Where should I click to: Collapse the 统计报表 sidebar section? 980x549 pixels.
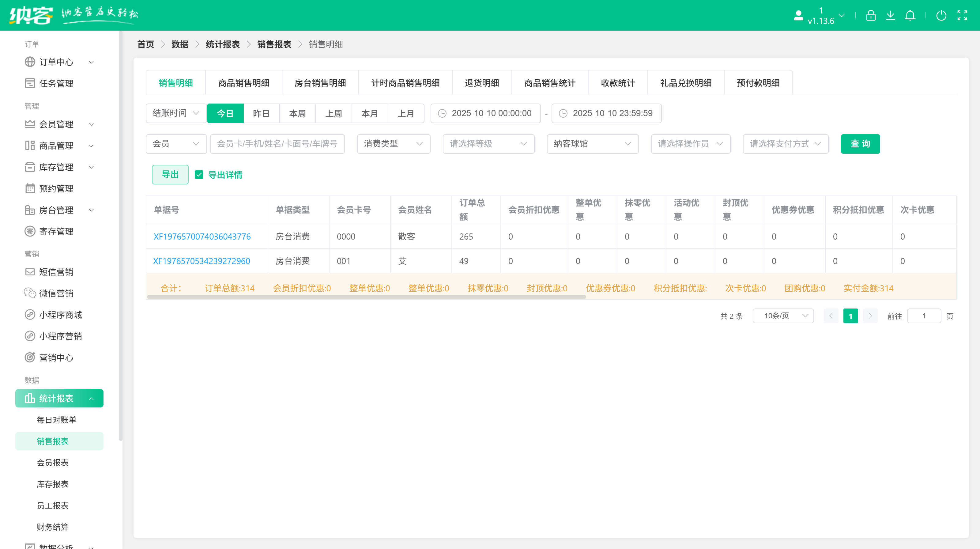click(x=59, y=398)
